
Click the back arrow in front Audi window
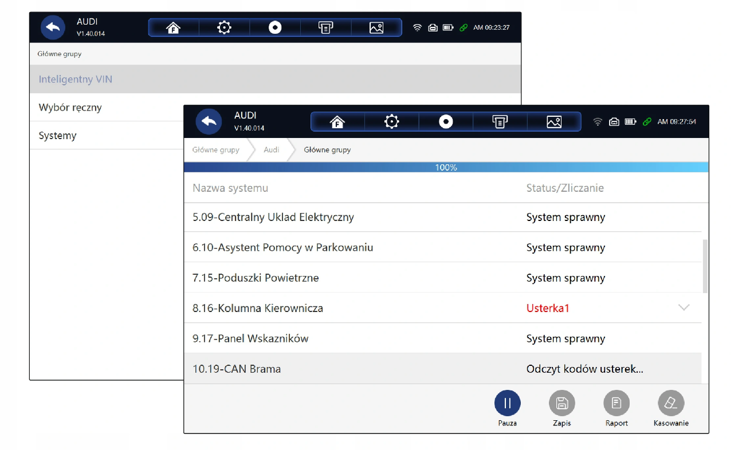[x=209, y=121]
